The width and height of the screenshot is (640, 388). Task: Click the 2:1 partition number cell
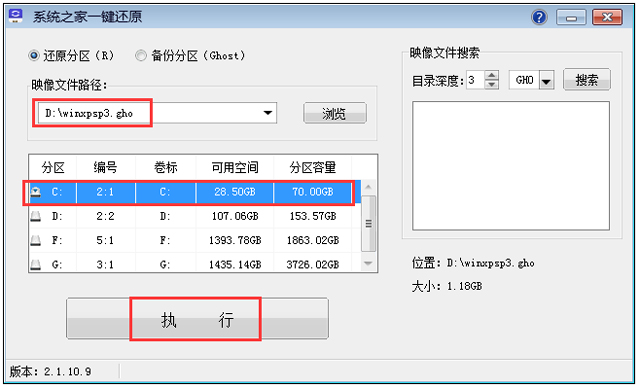pyautogui.click(x=105, y=192)
